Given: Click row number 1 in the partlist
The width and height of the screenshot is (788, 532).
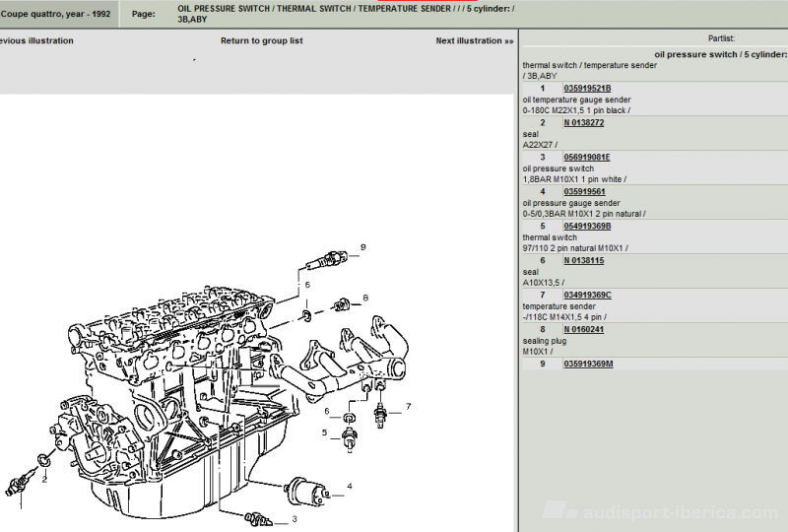Looking at the screenshot, I should click(x=543, y=88).
